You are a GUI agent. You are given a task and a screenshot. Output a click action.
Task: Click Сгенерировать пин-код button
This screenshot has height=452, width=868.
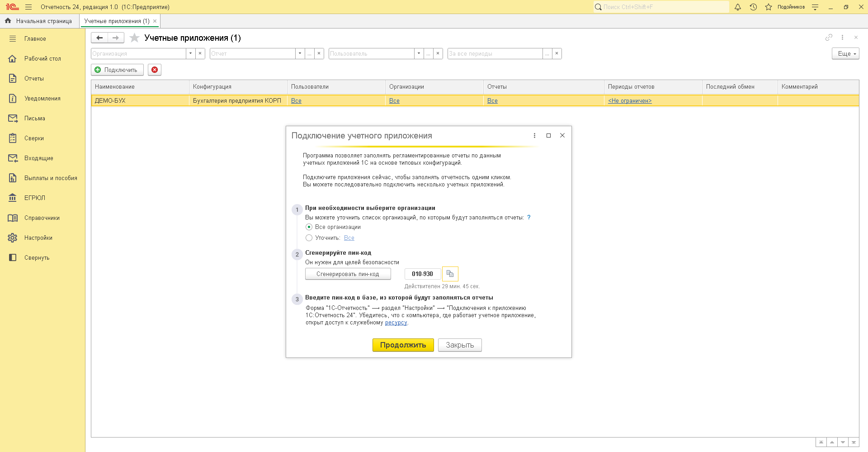[x=348, y=274]
